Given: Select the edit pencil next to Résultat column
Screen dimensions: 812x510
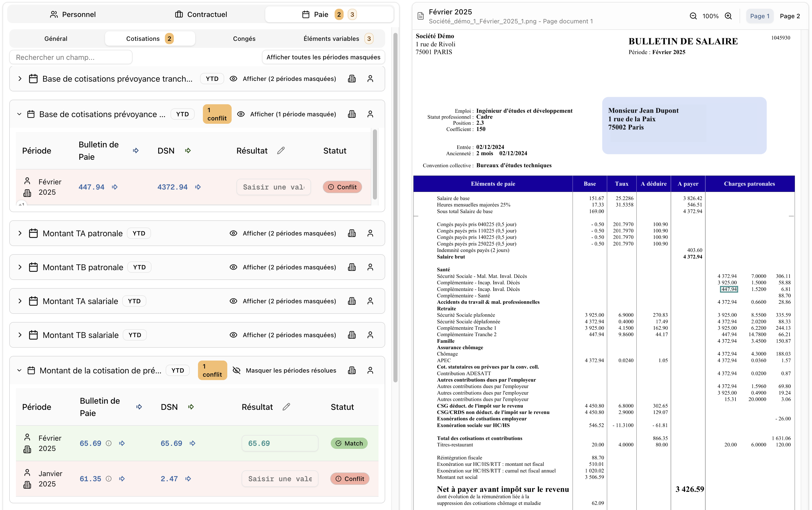Looking at the screenshot, I should [x=281, y=150].
